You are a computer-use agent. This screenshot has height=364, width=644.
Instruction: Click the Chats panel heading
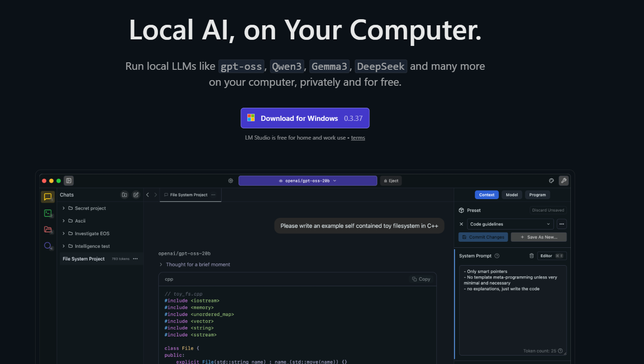[67, 195]
